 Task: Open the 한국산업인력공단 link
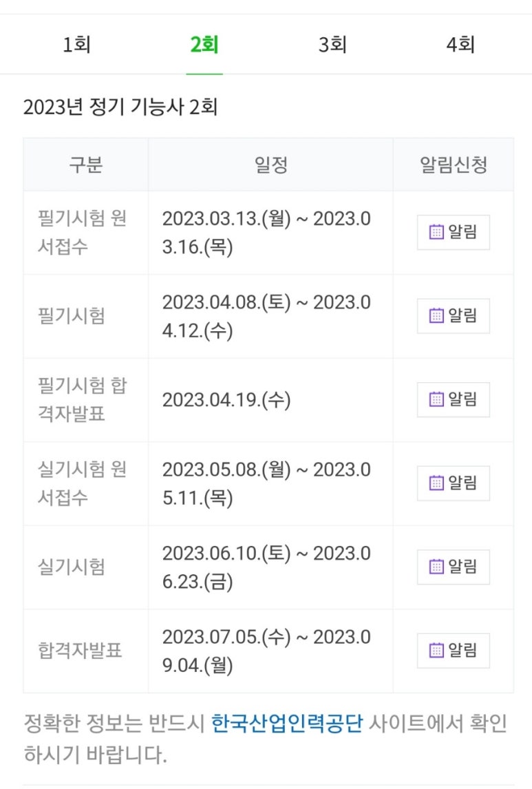[286, 723]
